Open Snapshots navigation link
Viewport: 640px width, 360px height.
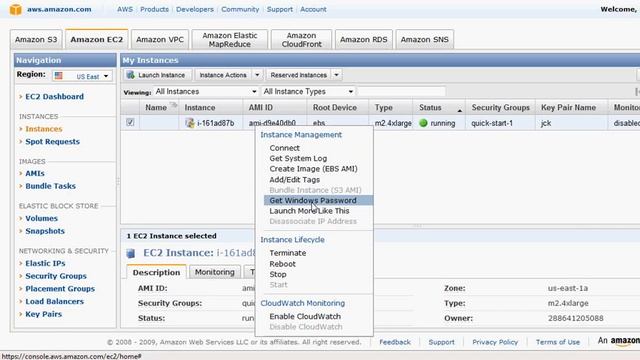click(x=45, y=231)
